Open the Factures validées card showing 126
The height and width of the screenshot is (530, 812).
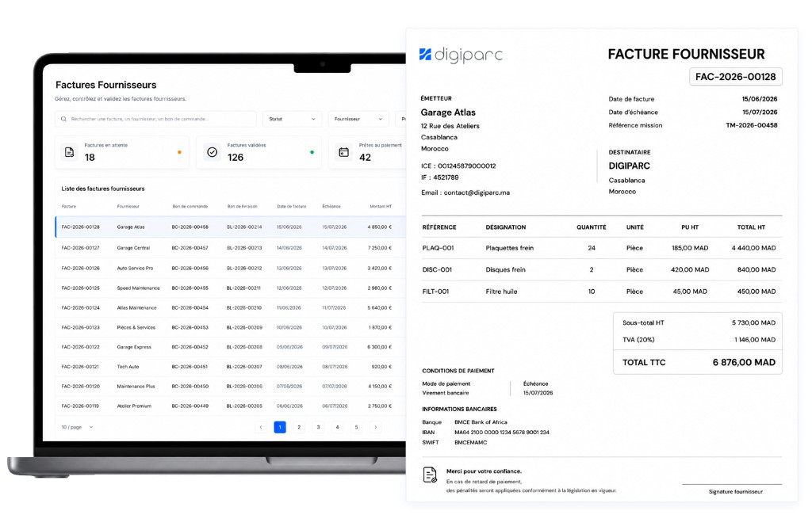click(259, 152)
